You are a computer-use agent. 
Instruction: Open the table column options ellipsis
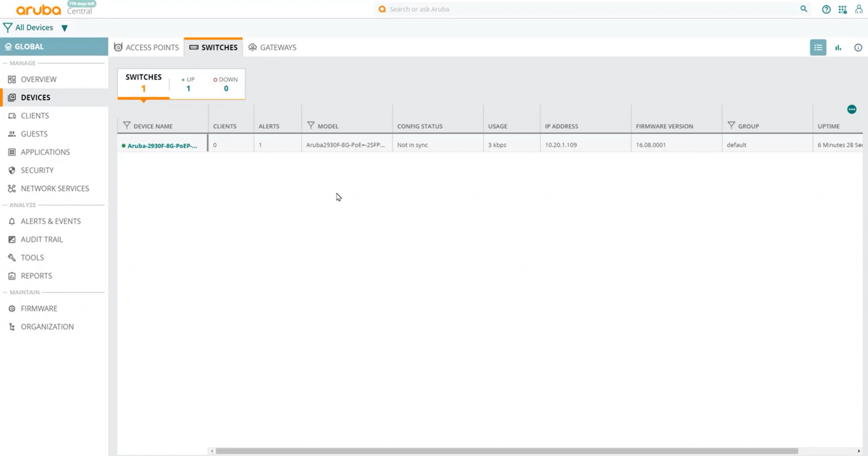851,109
